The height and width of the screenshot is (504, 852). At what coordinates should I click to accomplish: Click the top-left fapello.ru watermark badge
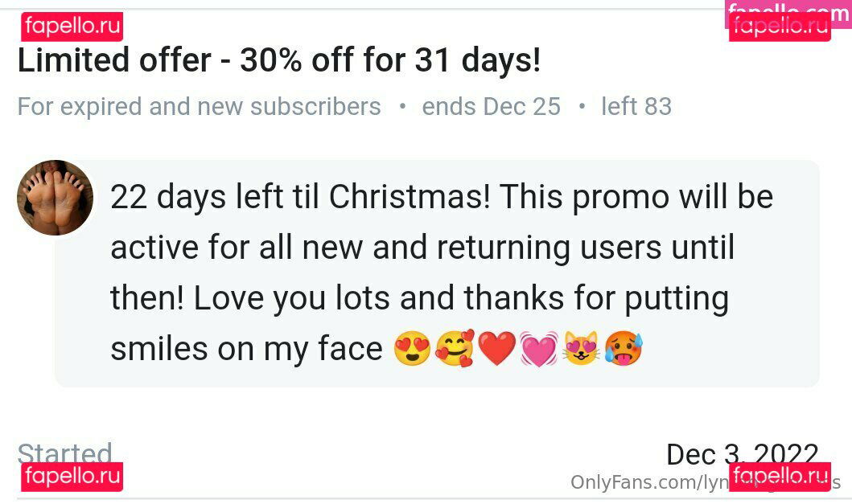[72, 27]
